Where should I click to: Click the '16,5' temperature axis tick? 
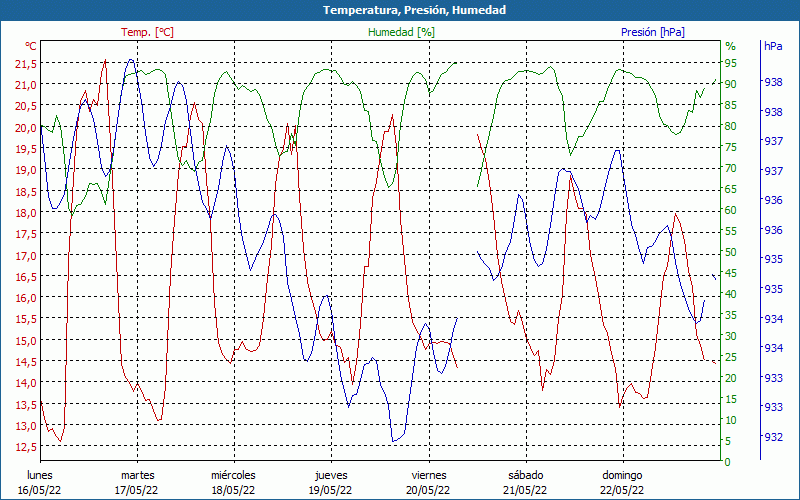coord(27,277)
